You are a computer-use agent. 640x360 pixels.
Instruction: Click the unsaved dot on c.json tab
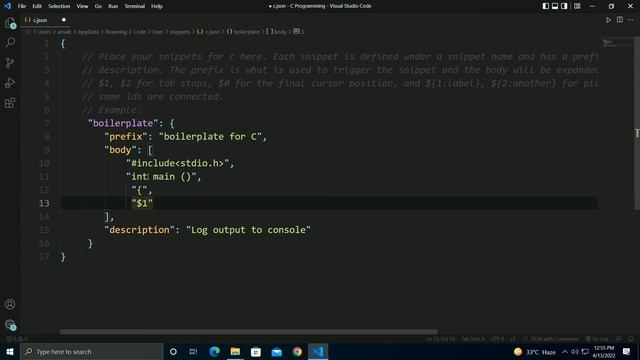(64, 20)
